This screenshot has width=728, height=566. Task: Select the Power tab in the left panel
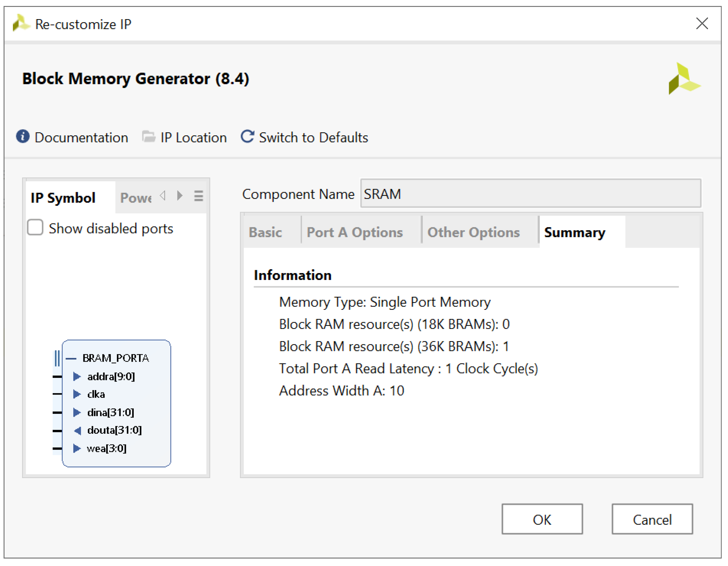[136, 198]
